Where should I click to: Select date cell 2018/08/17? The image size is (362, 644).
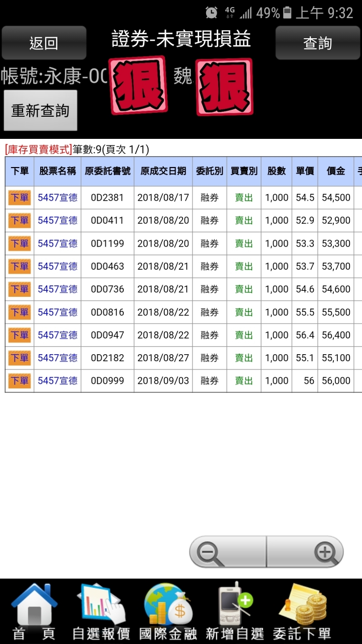pyautogui.click(x=163, y=198)
